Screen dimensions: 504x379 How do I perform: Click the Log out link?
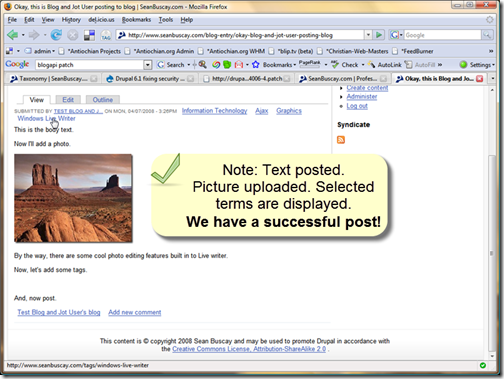[x=357, y=106]
